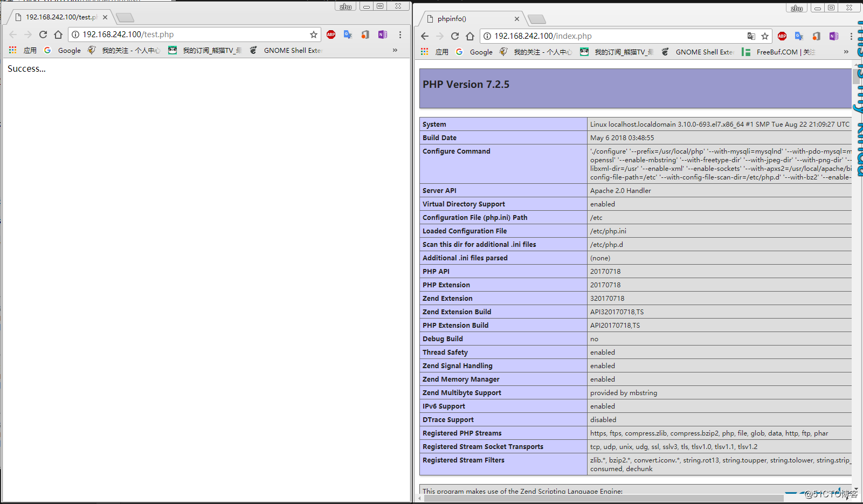
Task: Open Google bookmark in left window
Action: coord(63,50)
